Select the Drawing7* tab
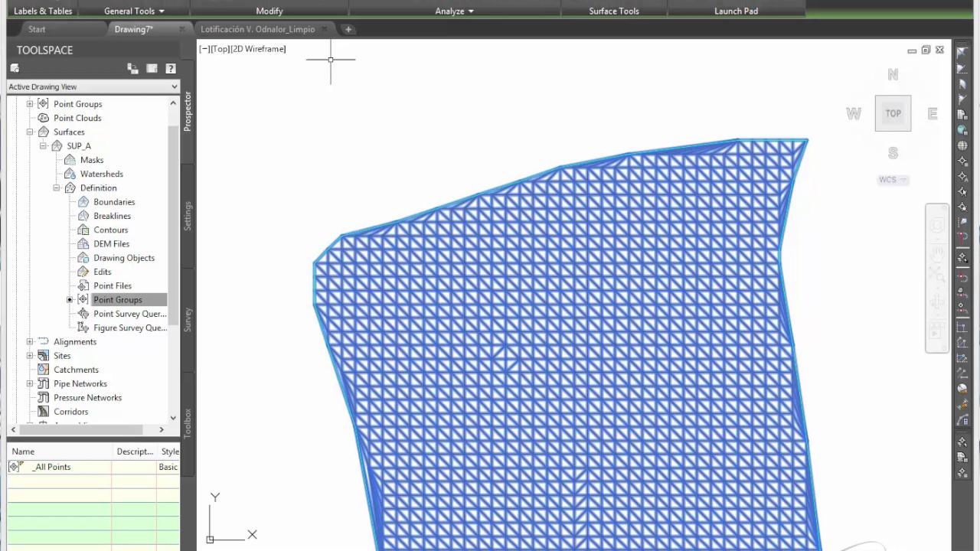 [134, 29]
